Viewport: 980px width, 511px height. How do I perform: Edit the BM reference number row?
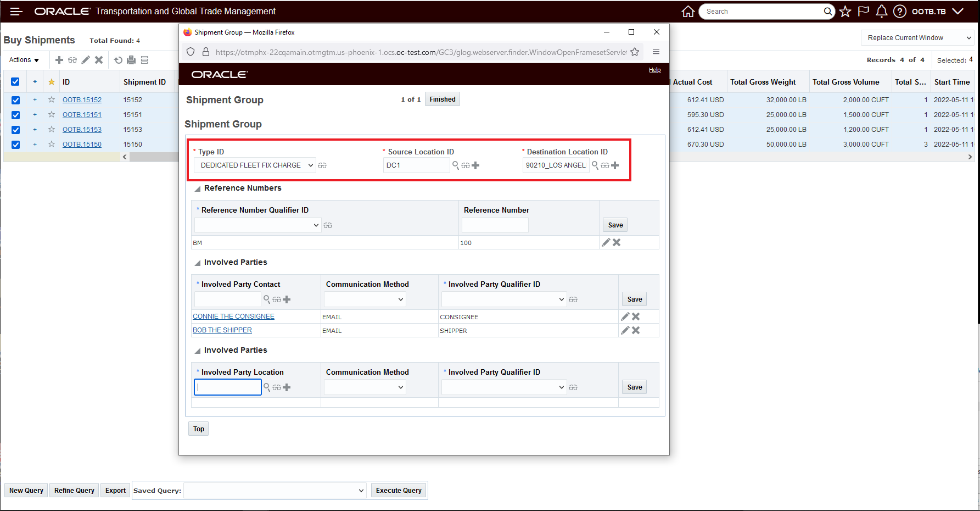pyautogui.click(x=606, y=242)
